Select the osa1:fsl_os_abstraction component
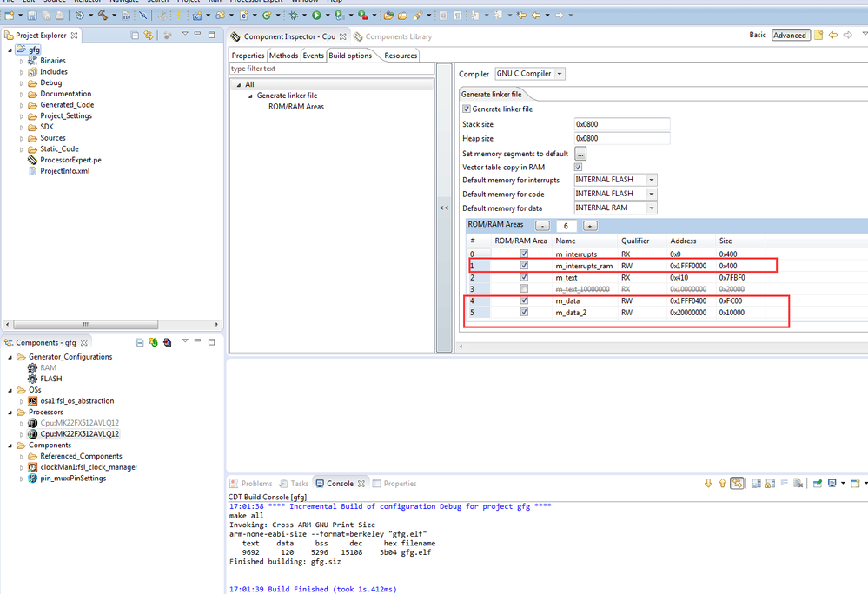The width and height of the screenshot is (868, 594). (77, 401)
